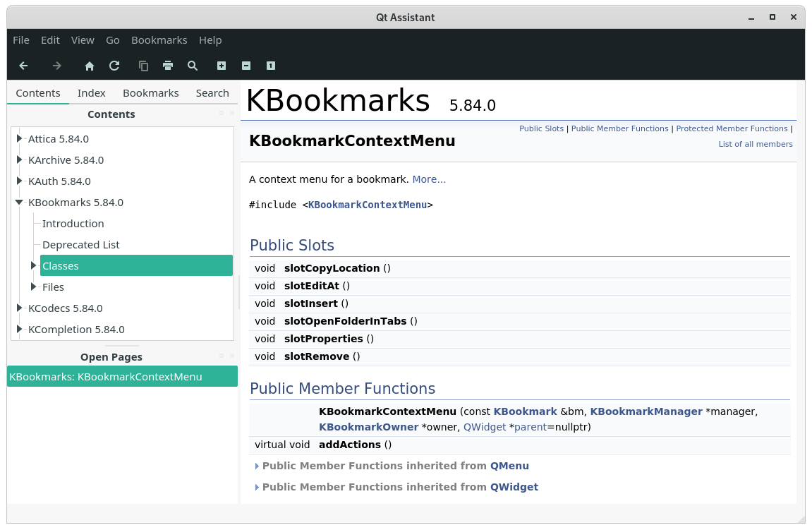
Task: Open the List of all members link
Action: (x=755, y=144)
